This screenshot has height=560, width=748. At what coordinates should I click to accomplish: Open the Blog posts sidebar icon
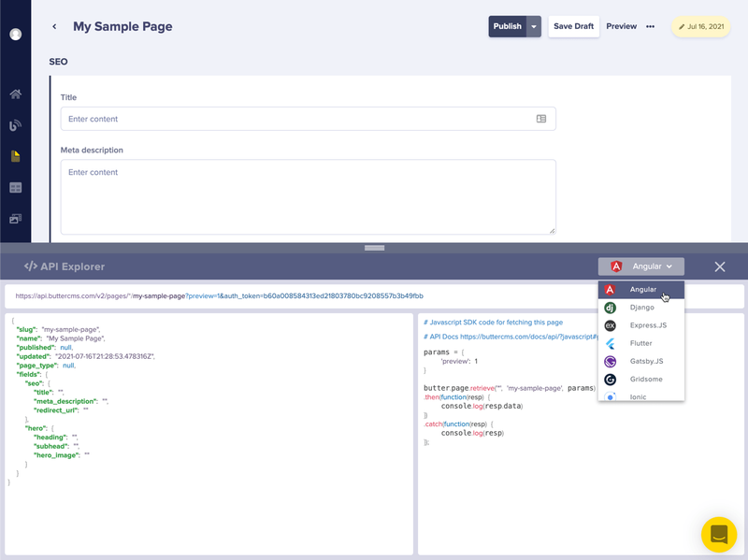[16, 125]
